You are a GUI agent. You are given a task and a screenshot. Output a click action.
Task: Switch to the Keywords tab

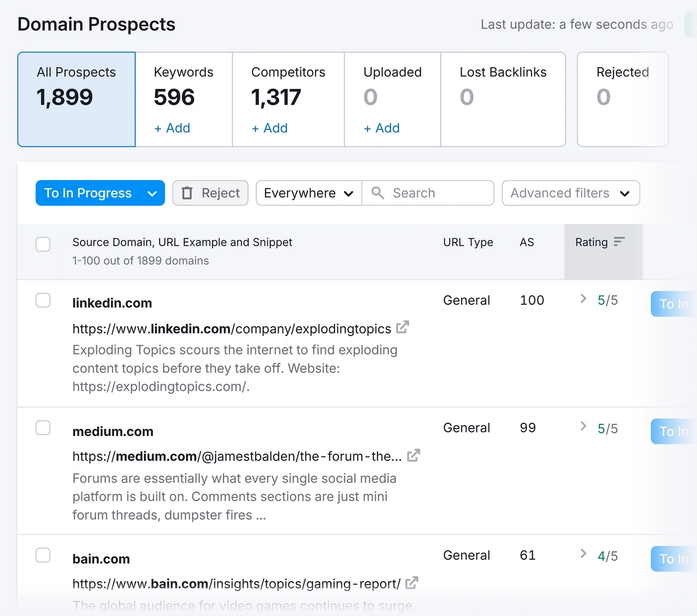tap(184, 99)
